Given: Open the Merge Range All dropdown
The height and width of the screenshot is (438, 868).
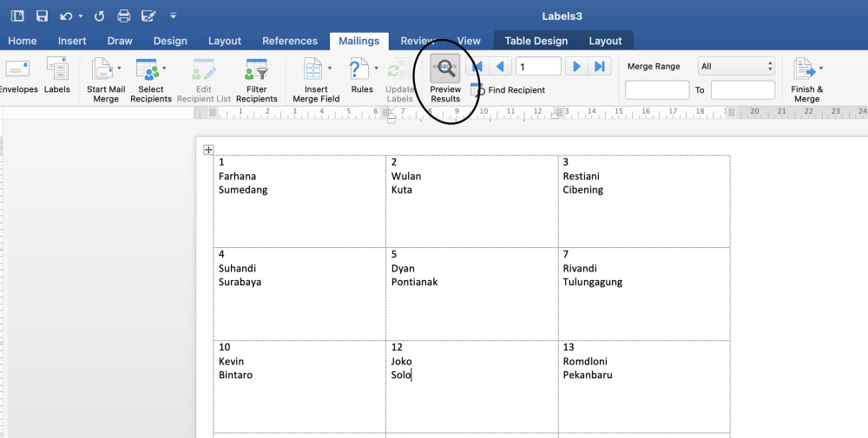Looking at the screenshot, I should pos(736,66).
